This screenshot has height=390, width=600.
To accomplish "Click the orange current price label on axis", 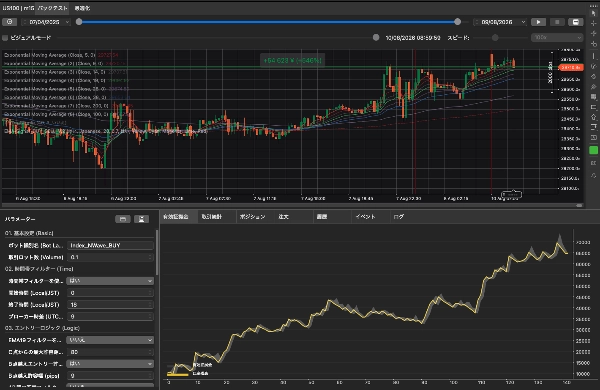I will [571, 67].
